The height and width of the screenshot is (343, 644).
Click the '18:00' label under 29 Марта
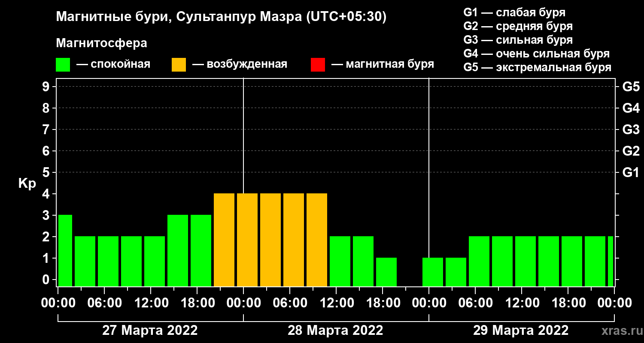point(568,303)
